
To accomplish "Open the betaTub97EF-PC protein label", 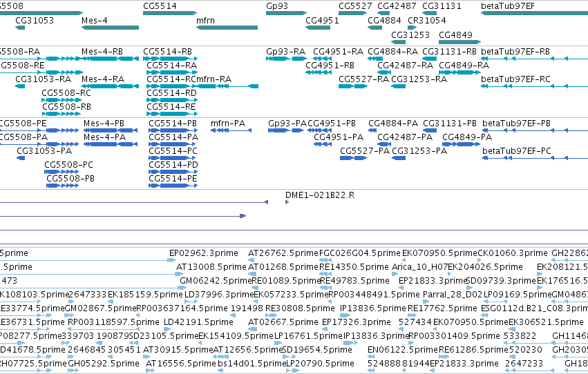I will pos(517,151).
